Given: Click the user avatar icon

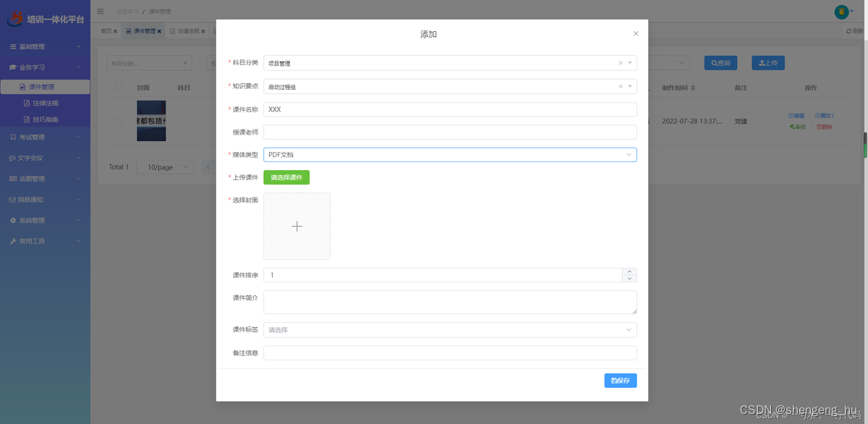Looking at the screenshot, I should tap(841, 12).
